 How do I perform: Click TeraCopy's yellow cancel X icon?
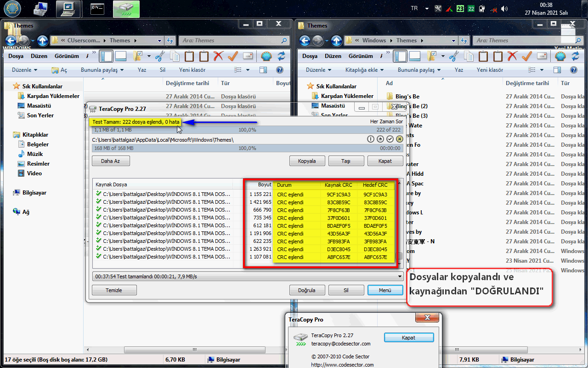pyautogui.click(x=399, y=139)
